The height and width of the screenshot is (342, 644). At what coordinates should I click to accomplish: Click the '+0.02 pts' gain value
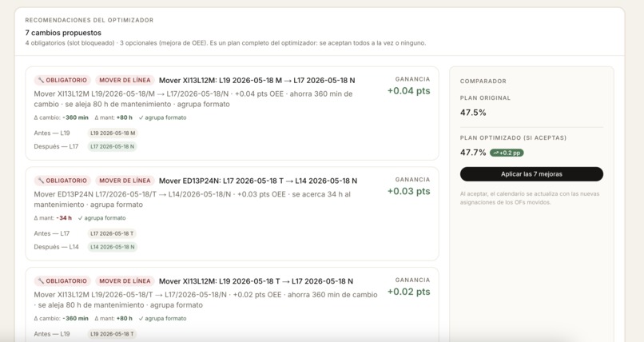[x=408, y=292]
